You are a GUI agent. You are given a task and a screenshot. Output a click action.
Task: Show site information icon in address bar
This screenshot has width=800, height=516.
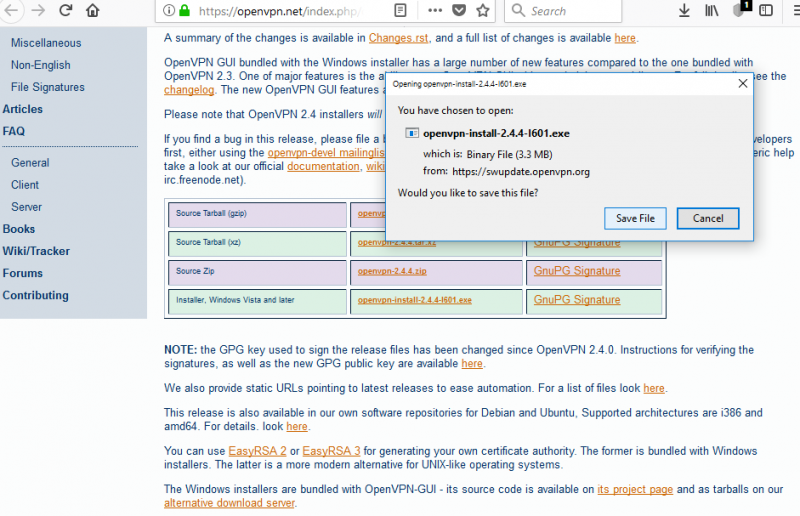169,10
